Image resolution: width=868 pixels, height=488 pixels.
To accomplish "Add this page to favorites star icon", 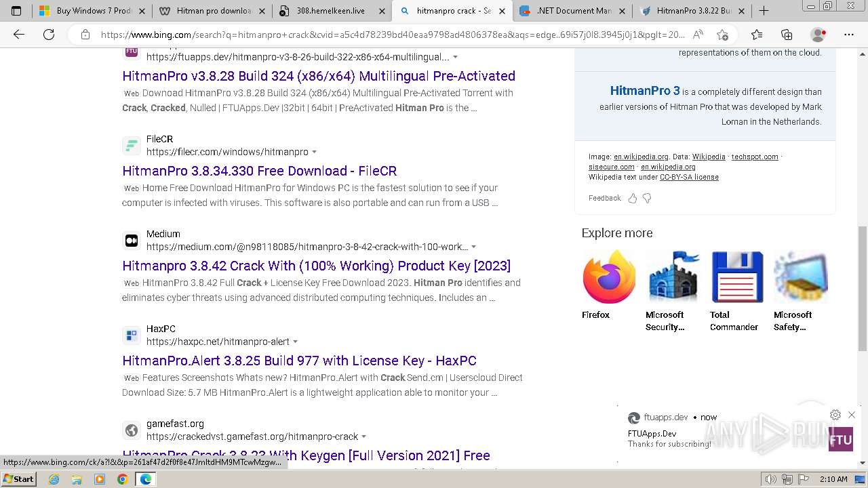I will [723, 35].
